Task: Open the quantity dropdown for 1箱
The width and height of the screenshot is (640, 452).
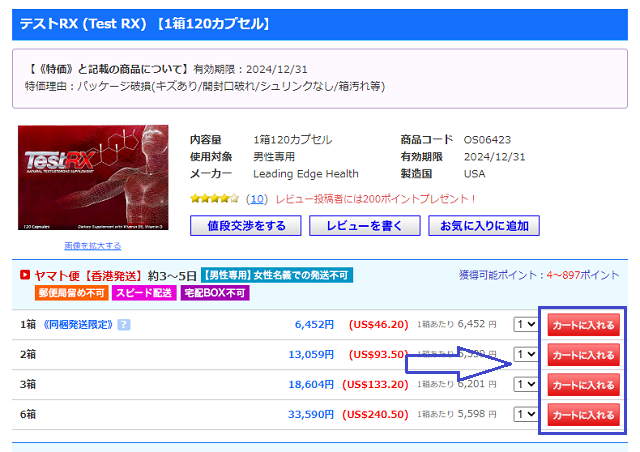Action: (525, 325)
